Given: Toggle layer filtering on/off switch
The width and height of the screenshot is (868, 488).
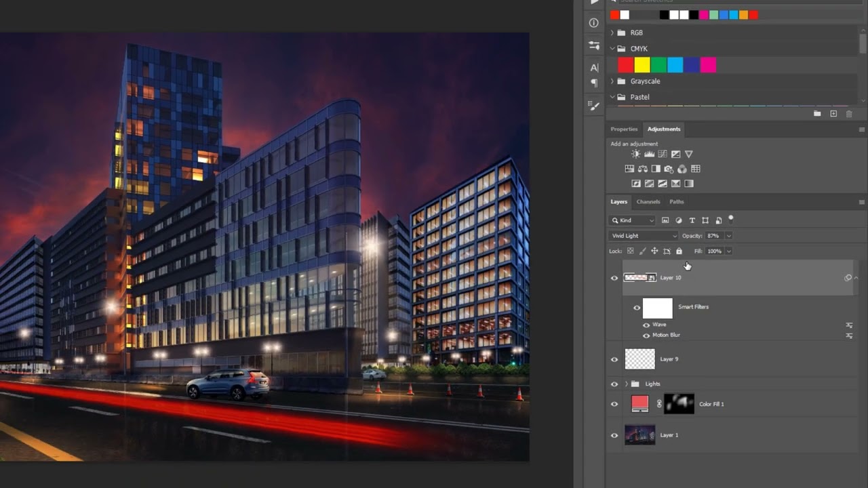Looking at the screenshot, I should (731, 218).
